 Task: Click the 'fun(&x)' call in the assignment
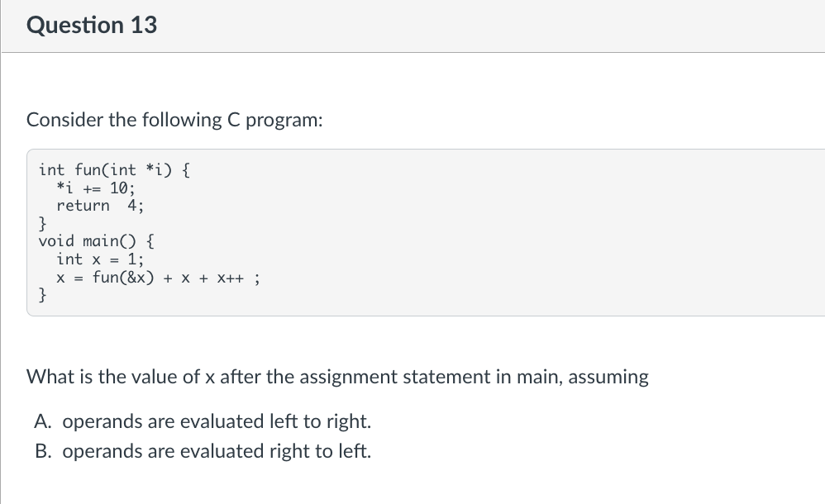[x=123, y=278]
